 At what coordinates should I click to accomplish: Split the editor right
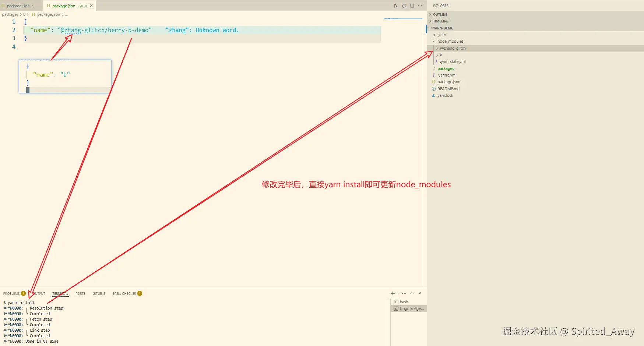tap(412, 6)
